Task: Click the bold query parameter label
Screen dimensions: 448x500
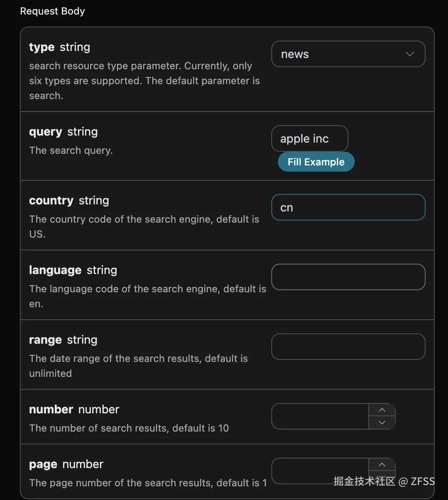Action: coord(45,132)
